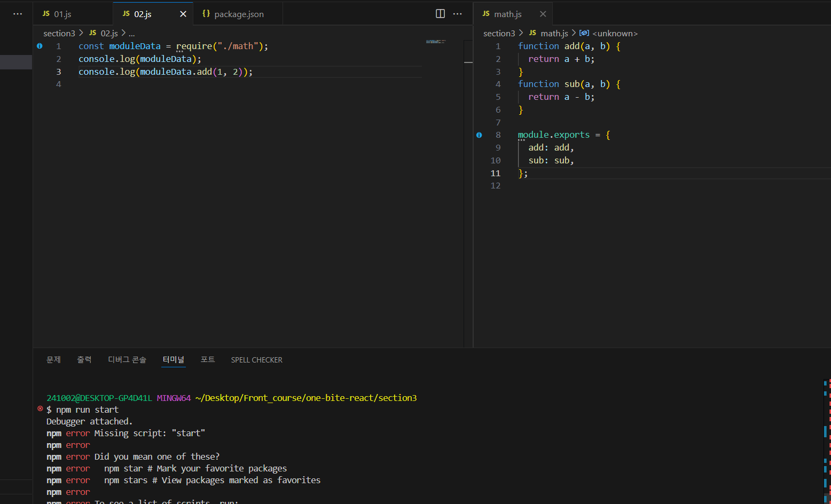Open the 포트 (Ports) panel tab
Screen dimensions: 831x504
(208, 360)
